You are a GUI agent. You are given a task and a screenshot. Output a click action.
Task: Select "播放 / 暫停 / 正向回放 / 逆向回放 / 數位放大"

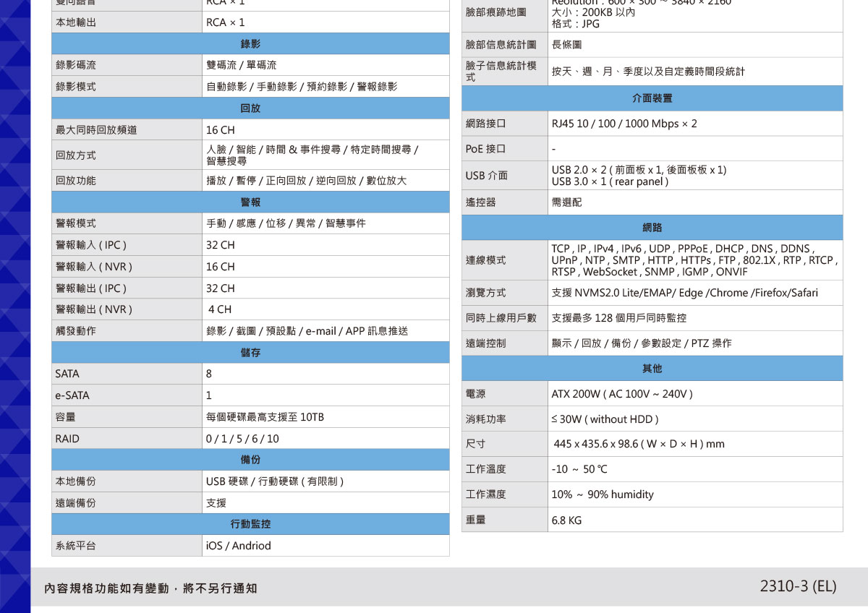point(307,181)
